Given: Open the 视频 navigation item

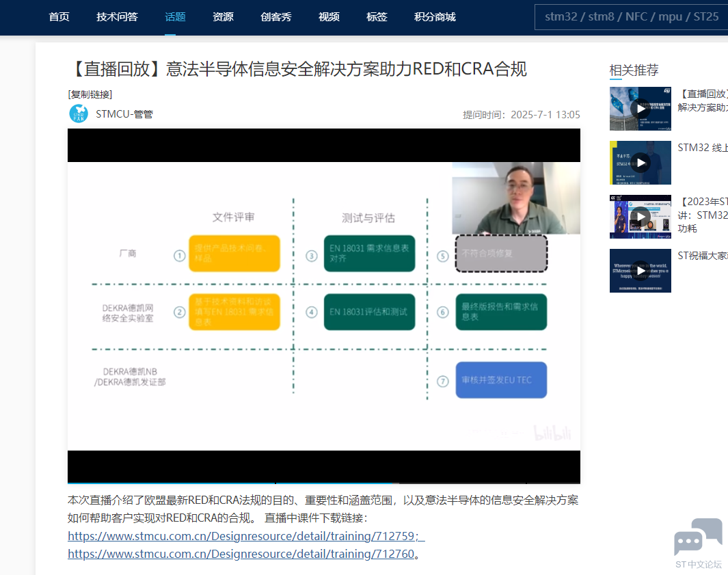Looking at the screenshot, I should [x=329, y=16].
